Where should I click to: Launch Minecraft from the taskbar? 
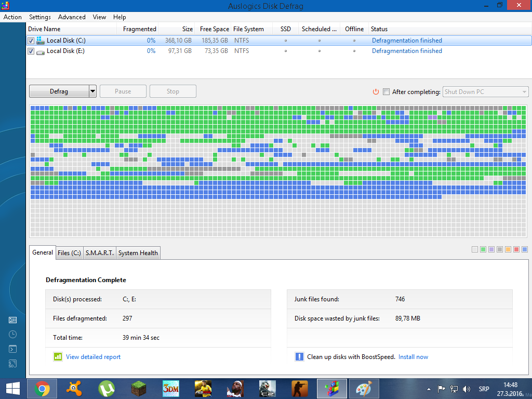coord(139,389)
